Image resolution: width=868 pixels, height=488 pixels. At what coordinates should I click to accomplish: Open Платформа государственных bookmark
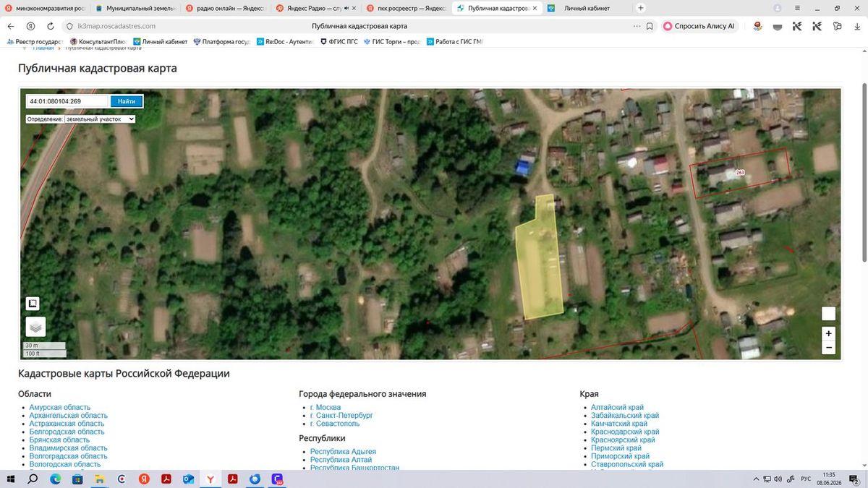click(x=221, y=42)
